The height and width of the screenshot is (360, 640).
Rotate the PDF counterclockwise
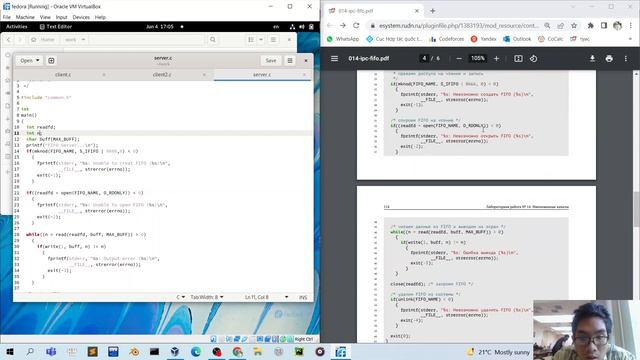coord(533,58)
